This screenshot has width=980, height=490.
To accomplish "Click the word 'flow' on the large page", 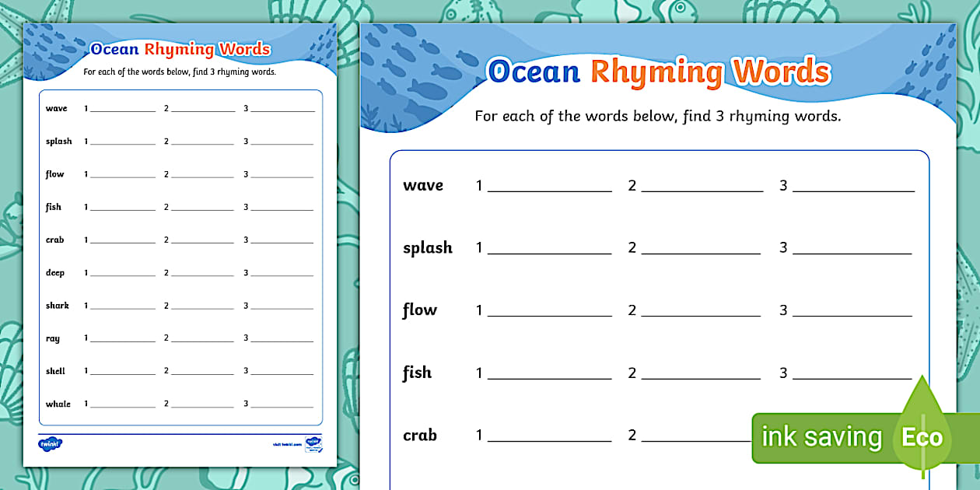I will click(420, 310).
